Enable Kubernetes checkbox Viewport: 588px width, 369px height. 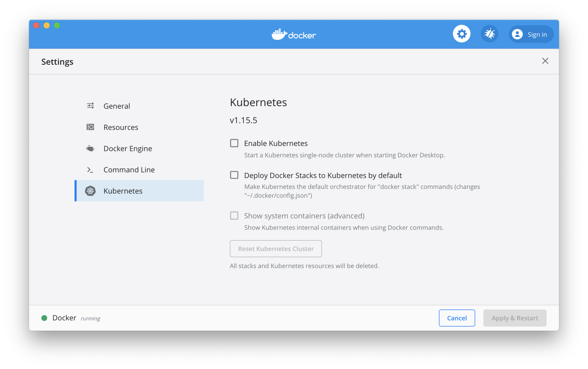pyautogui.click(x=234, y=143)
